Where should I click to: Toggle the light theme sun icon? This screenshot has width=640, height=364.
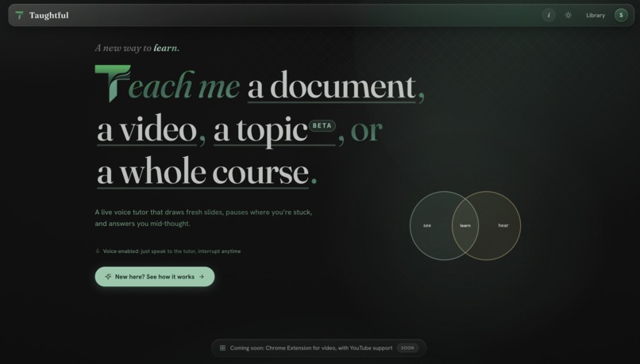coord(569,16)
